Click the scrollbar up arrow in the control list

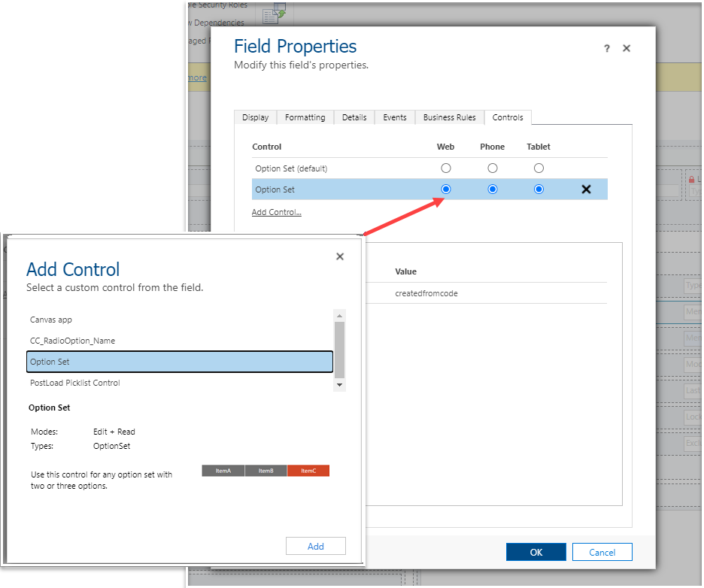[339, 316]
